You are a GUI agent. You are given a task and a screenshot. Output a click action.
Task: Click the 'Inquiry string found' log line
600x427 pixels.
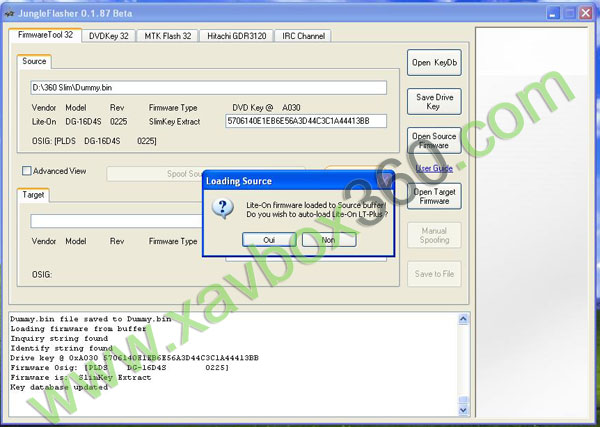click(59, 339)
